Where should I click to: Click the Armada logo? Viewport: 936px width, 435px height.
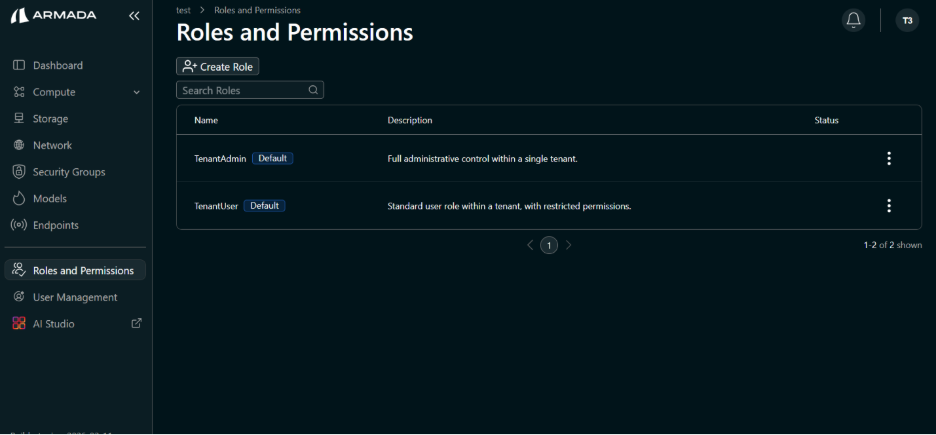coord(55,16)
